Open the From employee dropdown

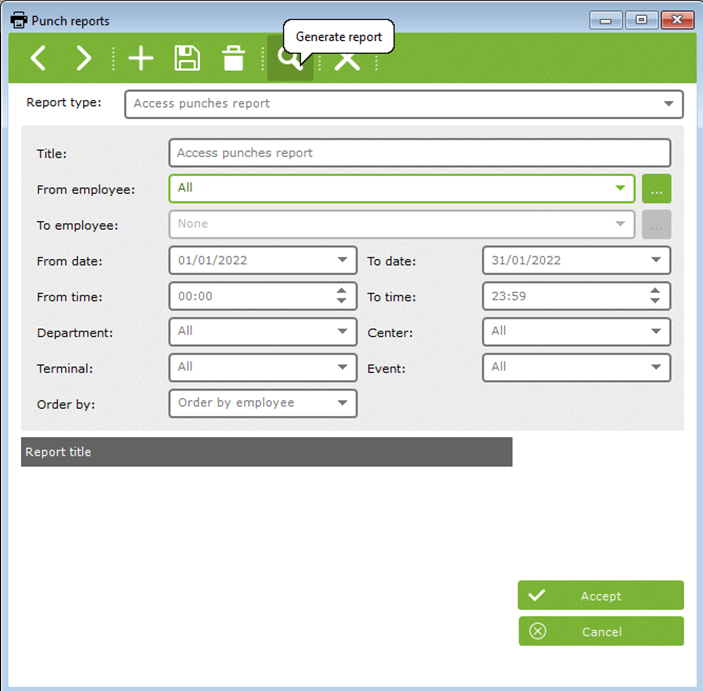click(402, 189)
